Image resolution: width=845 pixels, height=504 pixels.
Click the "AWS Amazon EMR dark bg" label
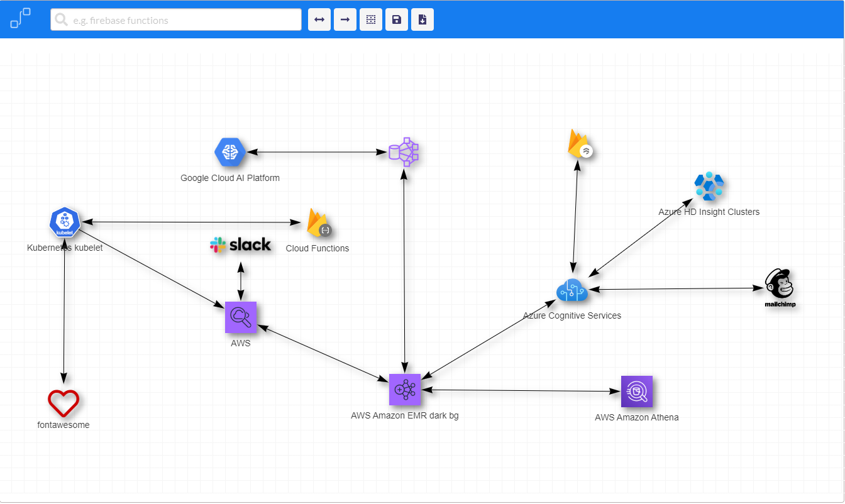[405, 415]
